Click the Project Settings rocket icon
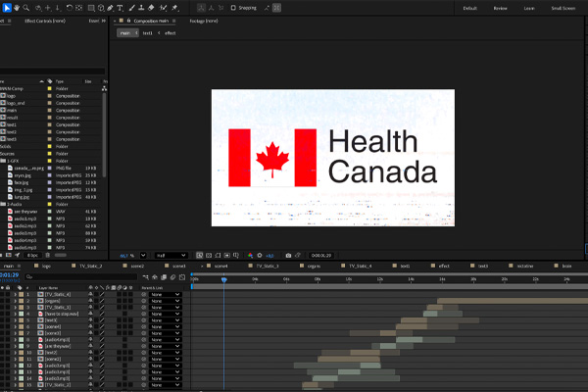 click(x=18, y=255)
